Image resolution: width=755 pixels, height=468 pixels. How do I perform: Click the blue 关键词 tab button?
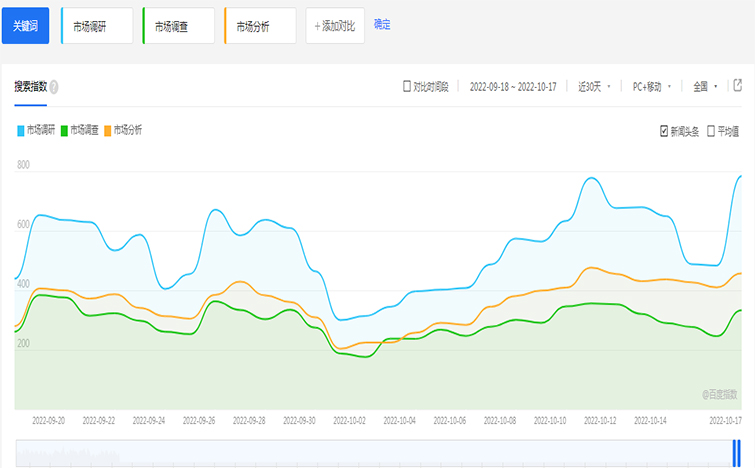[x=25, y=26]
